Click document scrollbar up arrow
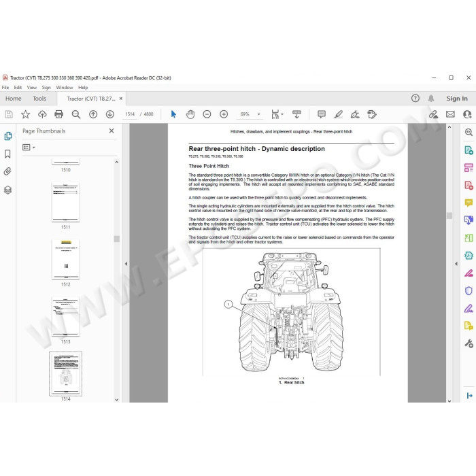476x476 pixels. [x=449, y=127]
